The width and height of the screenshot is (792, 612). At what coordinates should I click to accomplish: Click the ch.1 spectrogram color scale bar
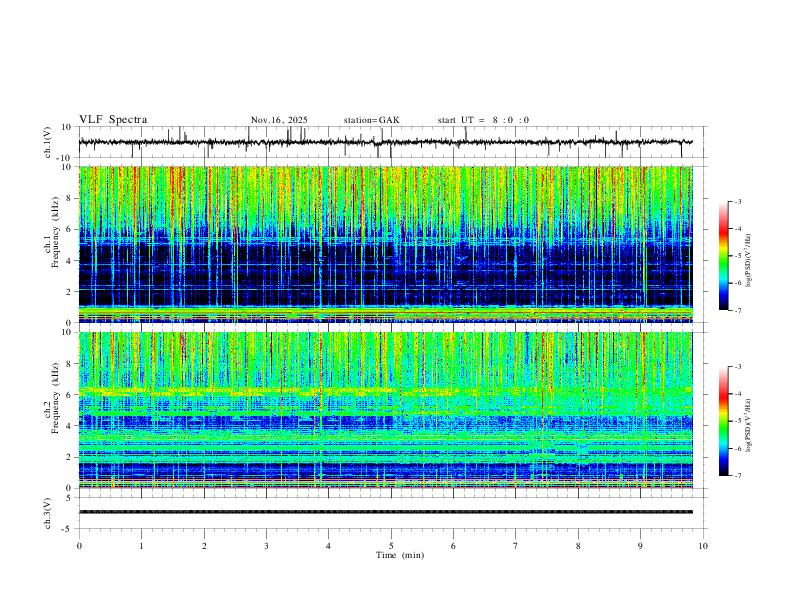coord(724,256)
